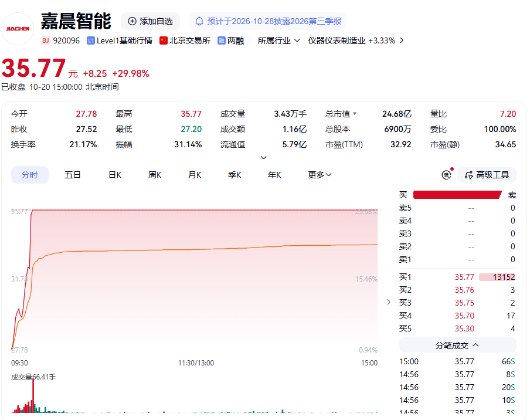The image size is (530, 420).
Task: Click the 今开 value 27.78
Action: point(86,114)
